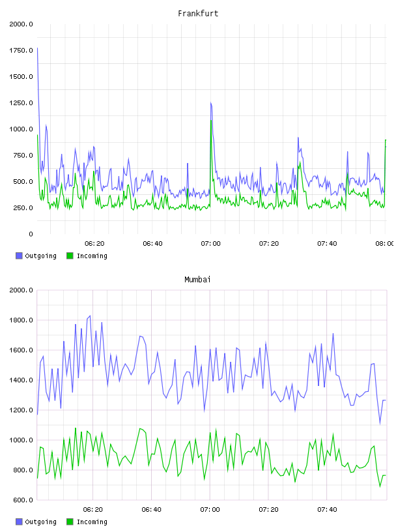Click the 07:40 time label on Mumbai axis

point(327,510)
